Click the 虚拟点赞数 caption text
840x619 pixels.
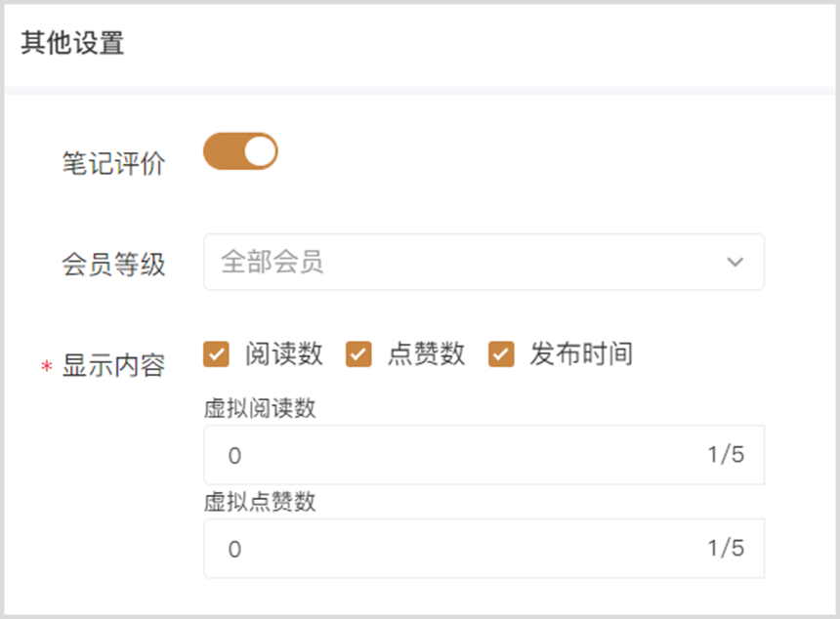pos(260,502)
